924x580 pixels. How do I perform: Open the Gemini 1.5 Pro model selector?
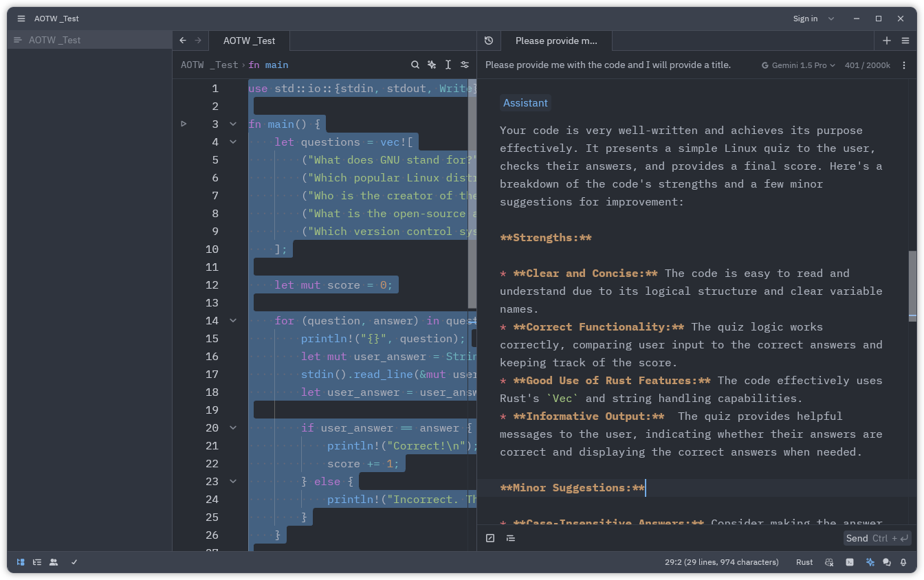797,64
